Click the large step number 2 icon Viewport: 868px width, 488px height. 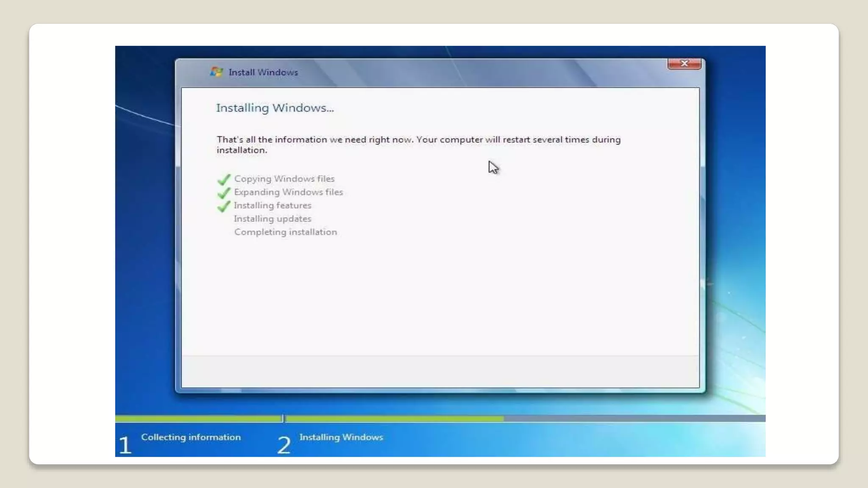(x=284, y=445)
